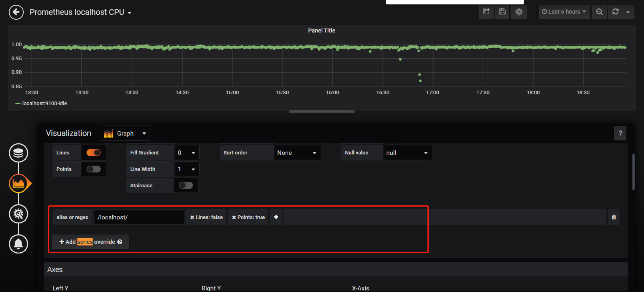Refresh the dashboard
Image resolution: width=644 pixels, height=292 pixels.
pos(616,12)
